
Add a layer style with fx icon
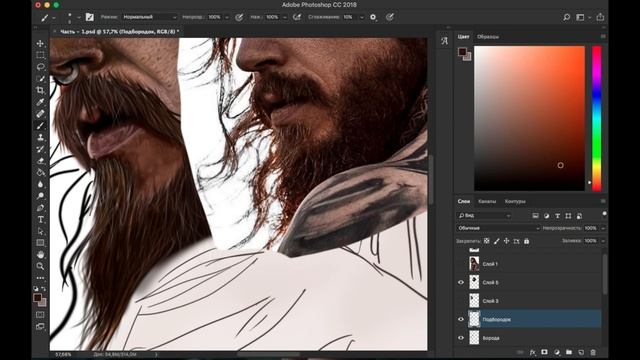533,352
